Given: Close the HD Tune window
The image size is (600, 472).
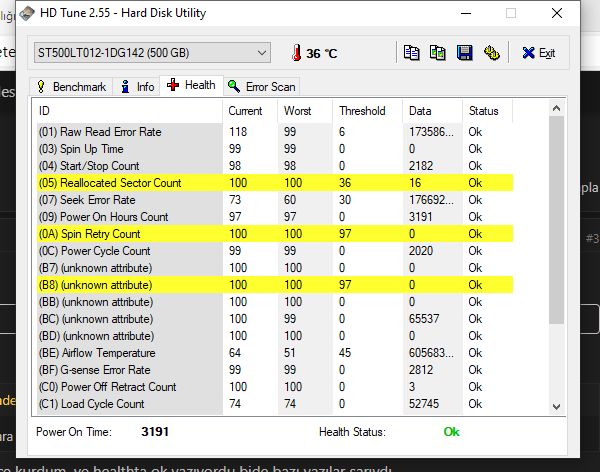Looking at the screenshot, I should (x=557, y=13).
